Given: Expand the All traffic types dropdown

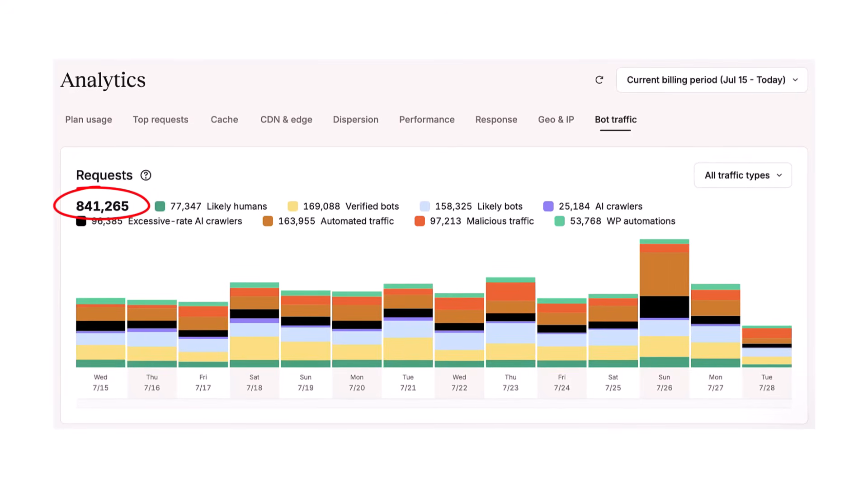Looking at the screenshot, I should (743, 175).
